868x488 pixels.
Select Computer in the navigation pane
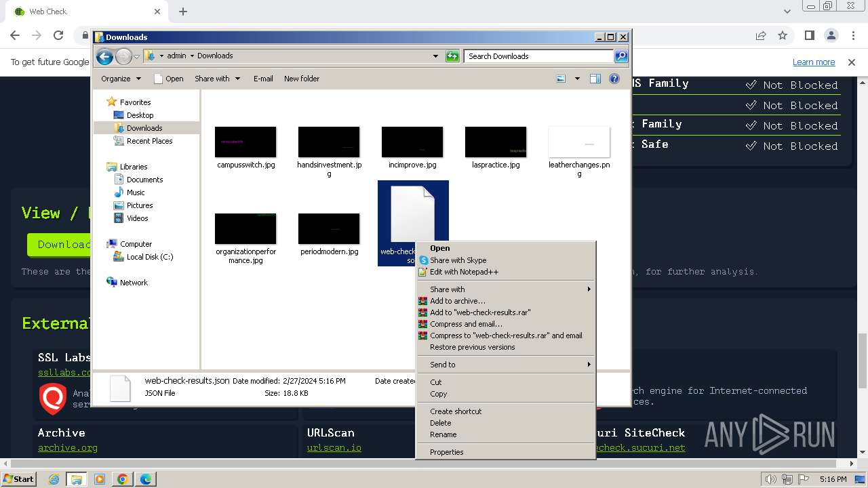pyautogui.click(x=136, y=244)
